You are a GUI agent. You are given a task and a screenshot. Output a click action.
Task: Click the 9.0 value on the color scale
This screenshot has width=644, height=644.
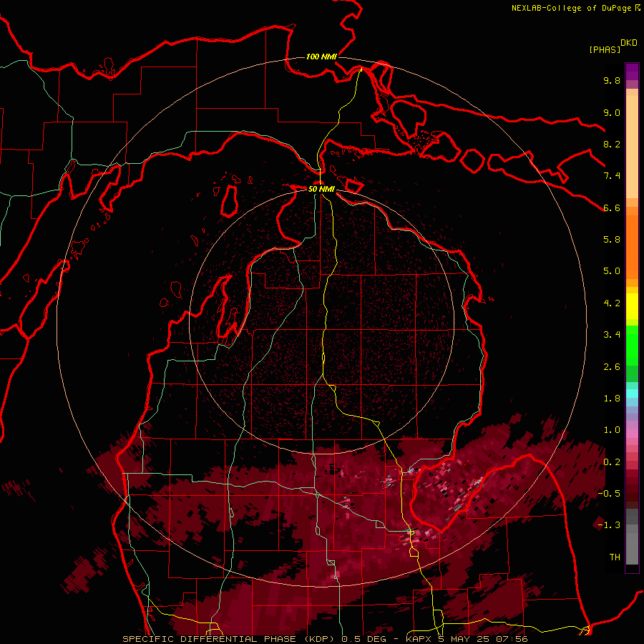[x=612, y=112]
